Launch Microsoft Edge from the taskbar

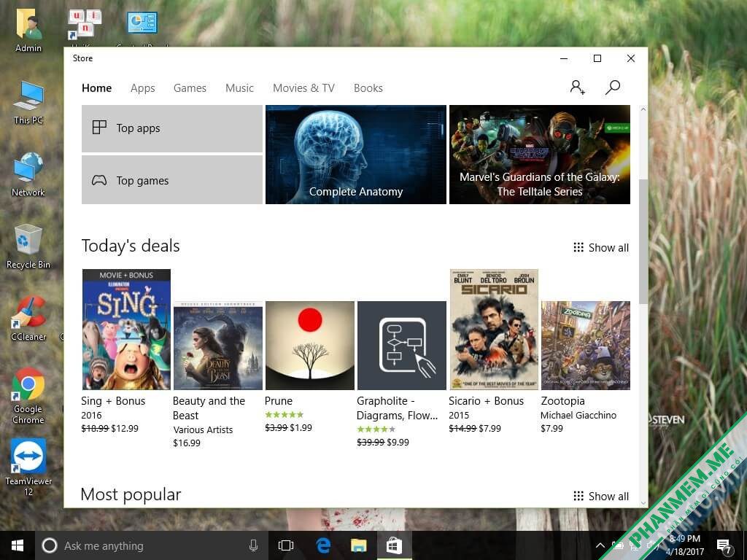(x=323, y=545)
